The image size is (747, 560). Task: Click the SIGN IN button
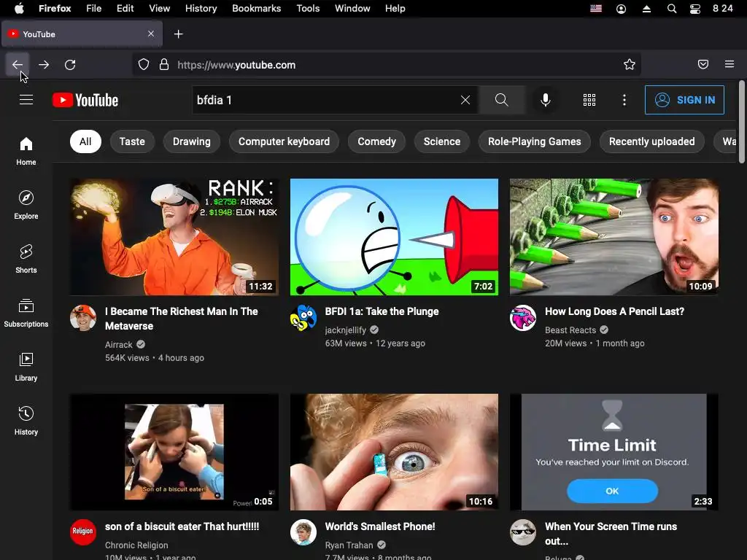[x=684, y=100]
